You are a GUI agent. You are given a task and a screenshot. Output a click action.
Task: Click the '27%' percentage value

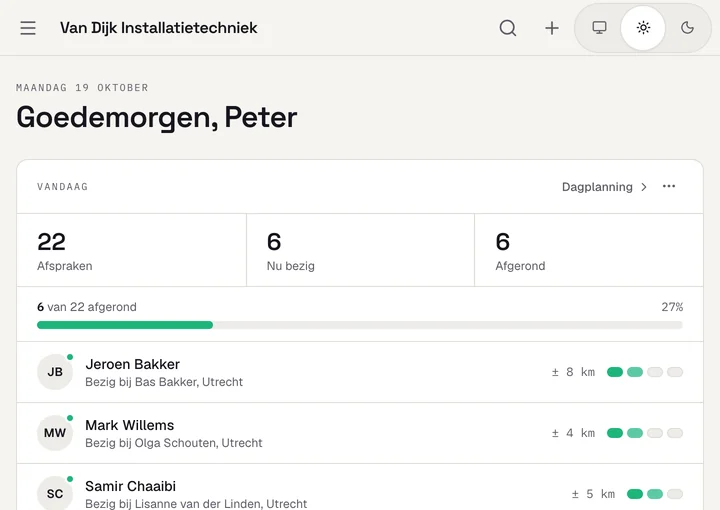(x=672, y=307)
